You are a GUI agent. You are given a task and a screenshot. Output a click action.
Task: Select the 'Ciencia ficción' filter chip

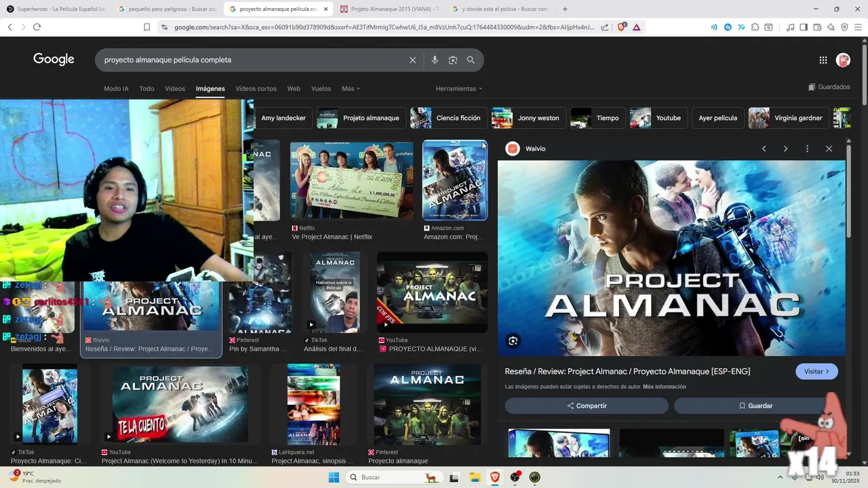tap(449, 118)
